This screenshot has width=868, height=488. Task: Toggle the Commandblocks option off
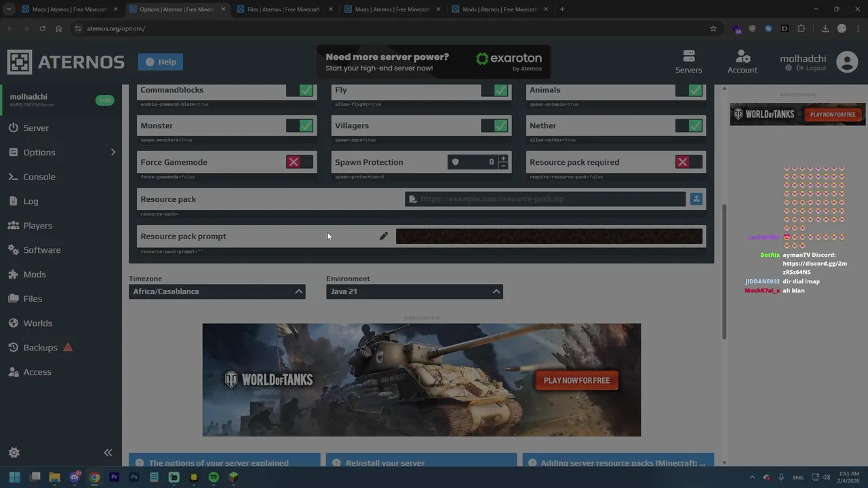pyautogui.click(x=300, y=90)
